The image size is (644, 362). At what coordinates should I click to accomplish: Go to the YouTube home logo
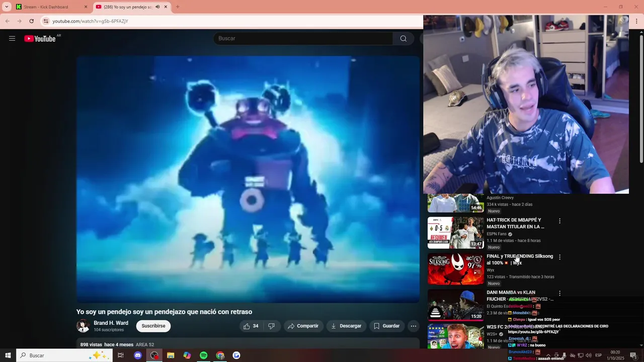40,39
